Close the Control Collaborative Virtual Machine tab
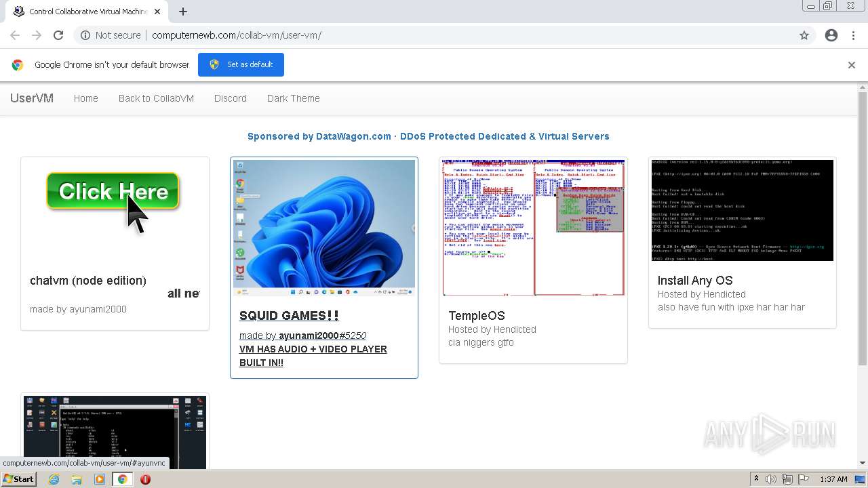Image resolution: width=868 pixels, height=488 pixels. [157, 12]
